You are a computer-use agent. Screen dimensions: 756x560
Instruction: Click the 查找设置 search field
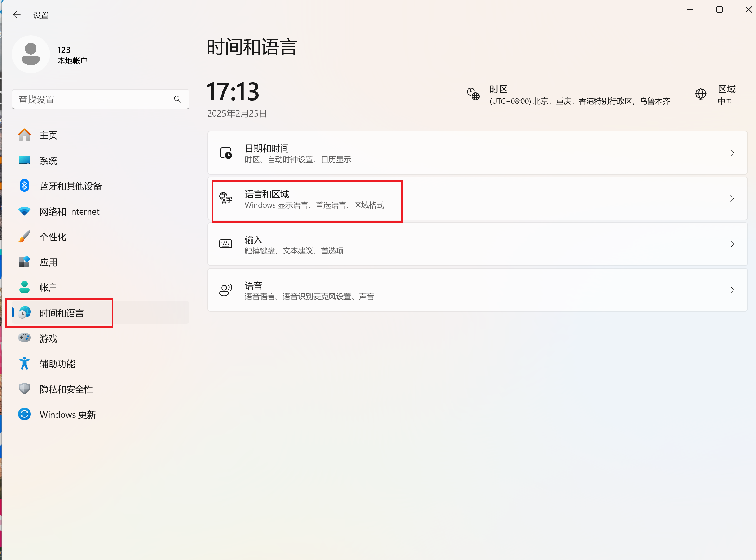(101, 99)
